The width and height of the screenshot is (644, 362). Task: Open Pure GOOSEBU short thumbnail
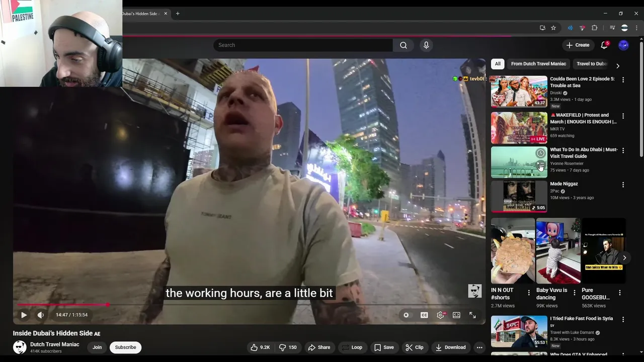(x=603, y=251)
